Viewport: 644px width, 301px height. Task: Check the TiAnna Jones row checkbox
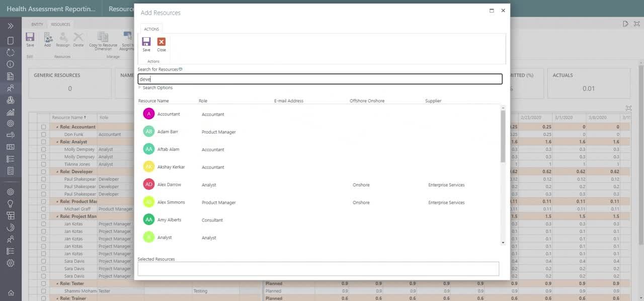pos(44,165)
